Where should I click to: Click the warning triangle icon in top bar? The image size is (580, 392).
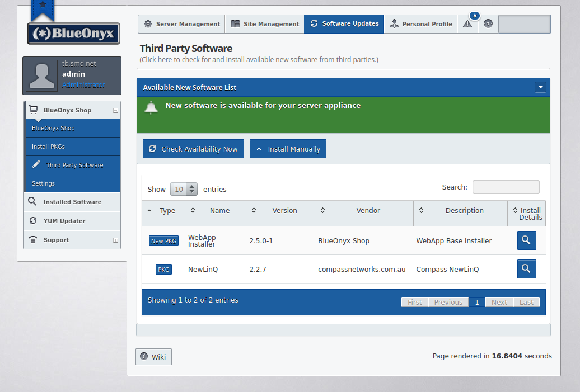point(467,24)
